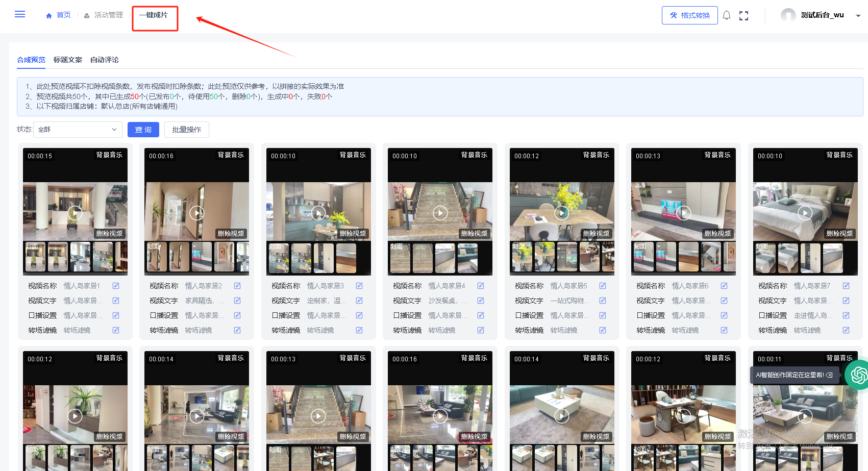
Task: Edit transition filter for 情人岛家居5
Action: coord(603,330)
